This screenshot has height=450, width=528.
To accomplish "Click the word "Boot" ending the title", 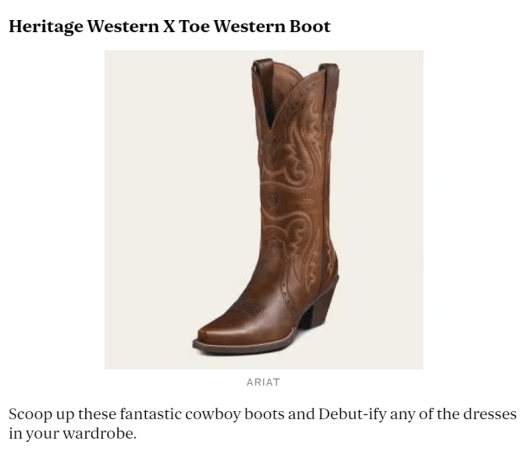I will tap(310, 27).
